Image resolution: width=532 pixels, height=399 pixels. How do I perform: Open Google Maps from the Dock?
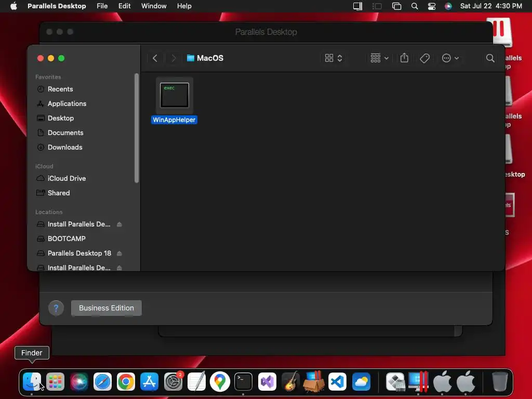(220, 381)
